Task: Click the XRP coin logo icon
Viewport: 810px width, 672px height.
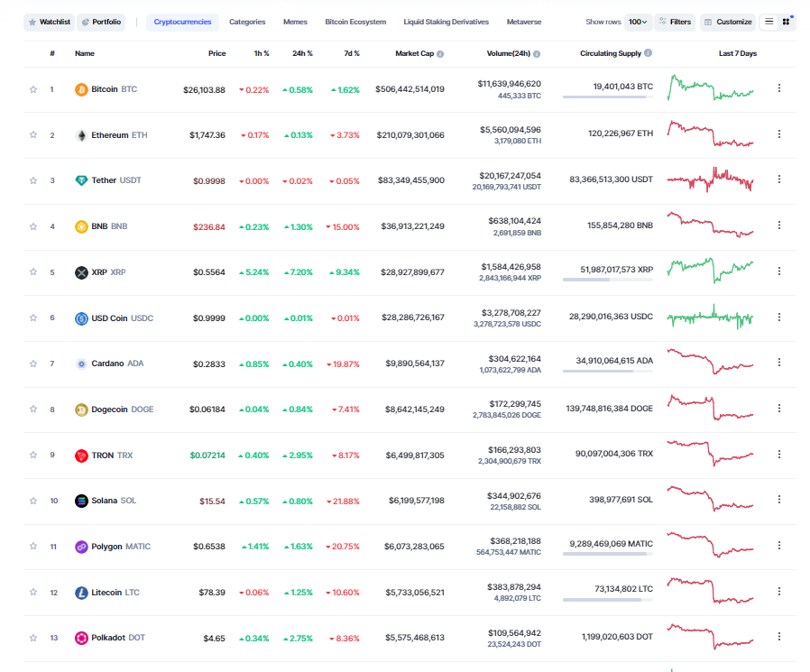Action: (81, 272)
